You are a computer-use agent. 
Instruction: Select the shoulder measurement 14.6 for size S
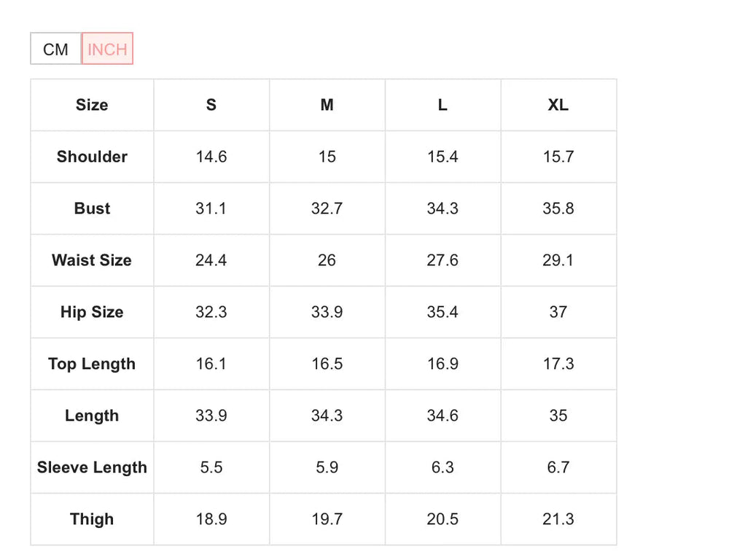[211, 157]
